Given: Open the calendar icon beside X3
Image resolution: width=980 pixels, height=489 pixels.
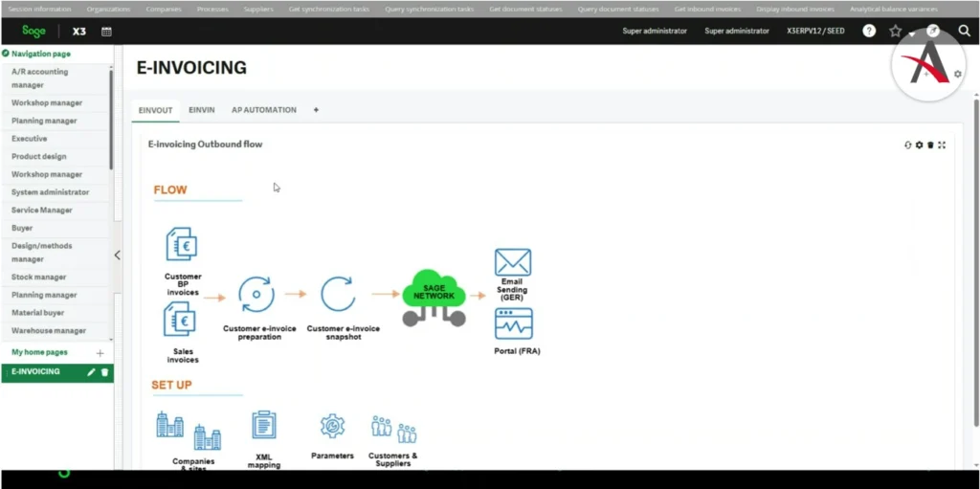Looking at the screenshot, I should pyautogui.click(x=106, y=32).
